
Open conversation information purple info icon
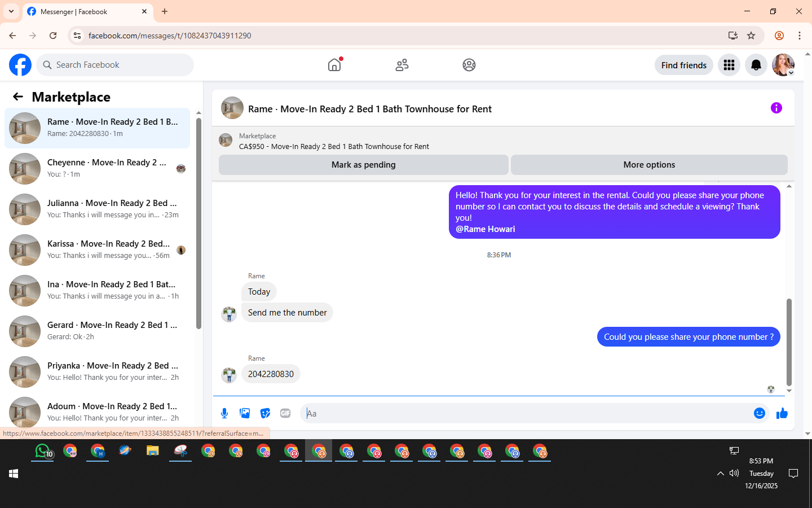coord(776,108)
